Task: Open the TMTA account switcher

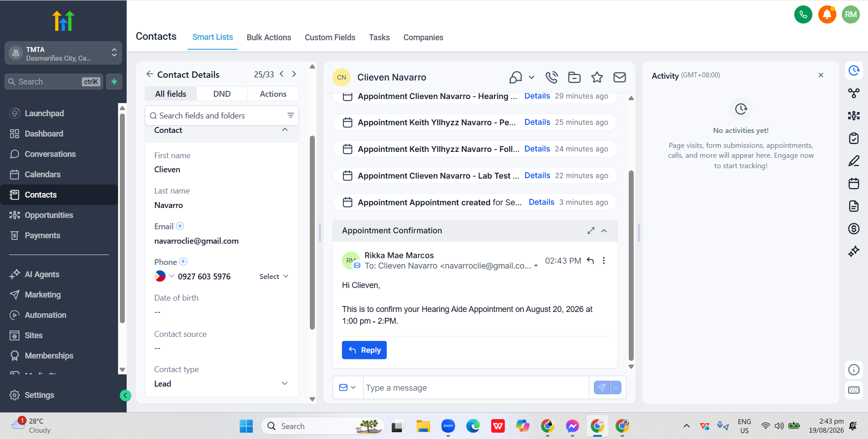Action: pos(63,53)
